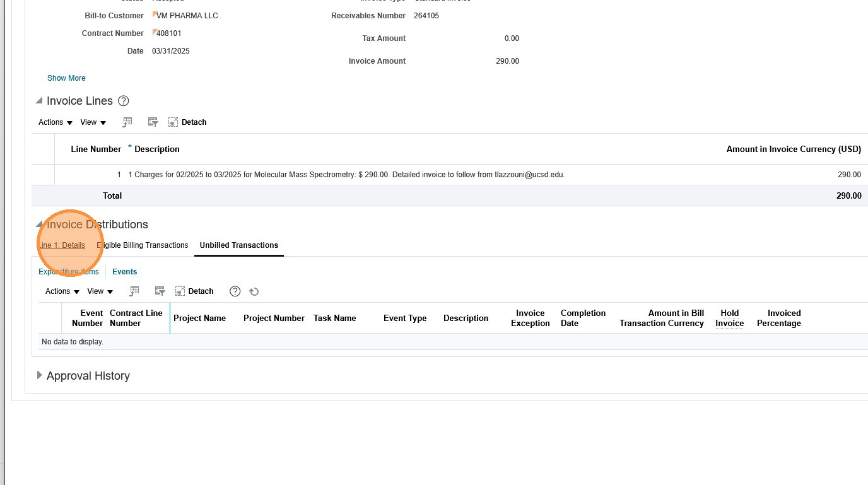
Task: Open the Invoice Lines Actions dropdown
Action: (56, 122)
